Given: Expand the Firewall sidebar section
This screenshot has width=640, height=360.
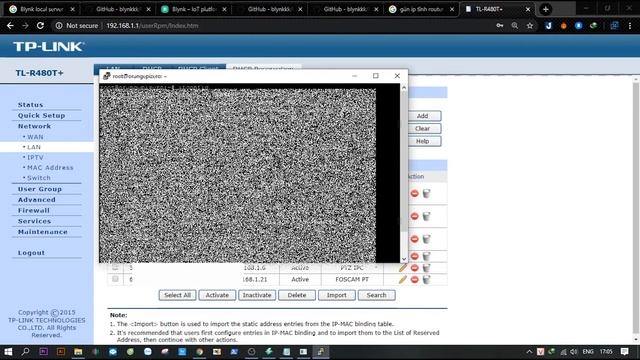Looking at the screenshot, I should coord(33,210).
